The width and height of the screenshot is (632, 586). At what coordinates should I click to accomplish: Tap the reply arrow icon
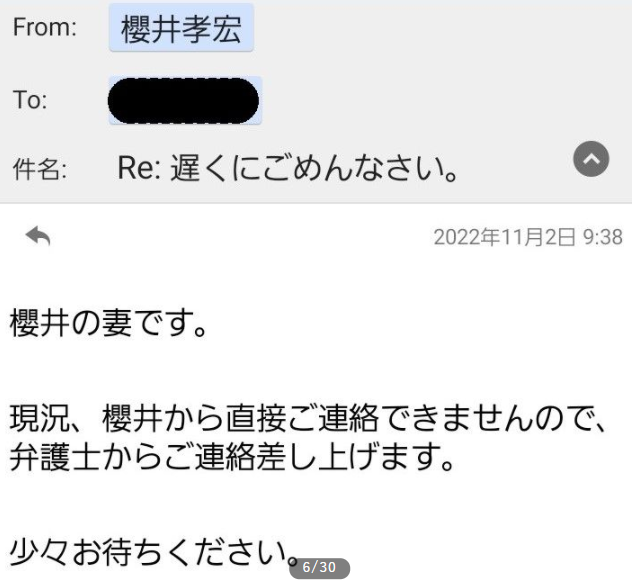[38, 235]
